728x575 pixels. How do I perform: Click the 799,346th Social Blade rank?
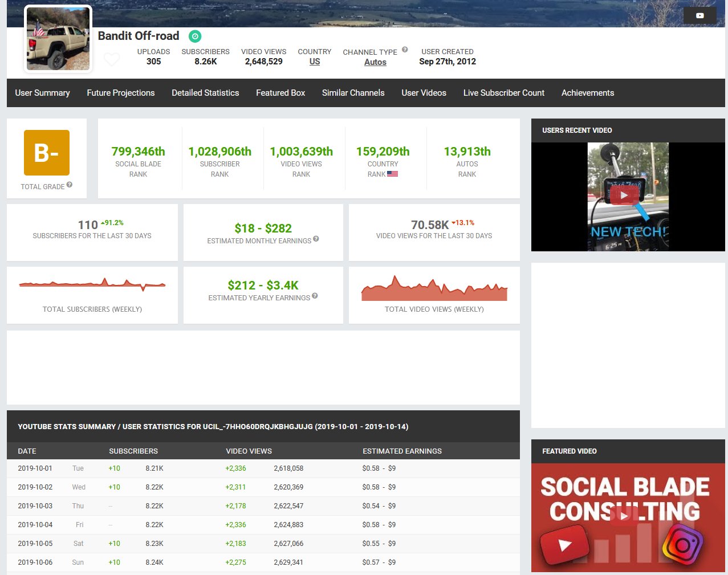tap(138, 152)
